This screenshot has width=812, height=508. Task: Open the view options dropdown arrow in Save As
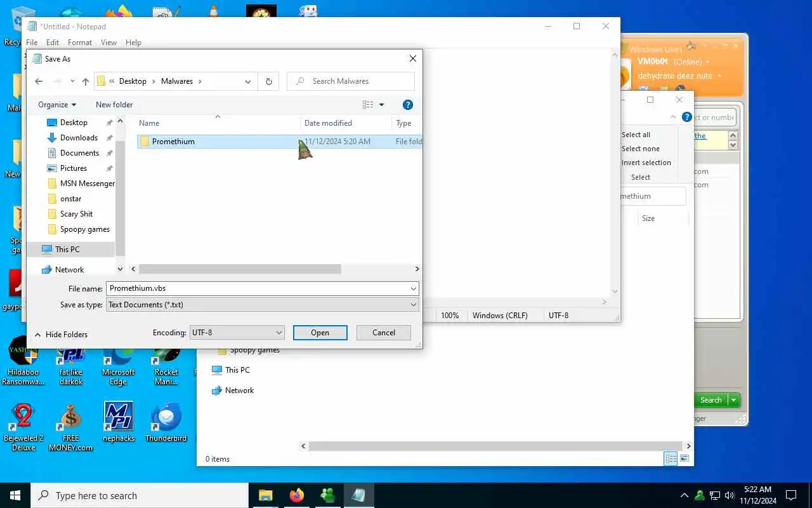(x=381, y=105)
